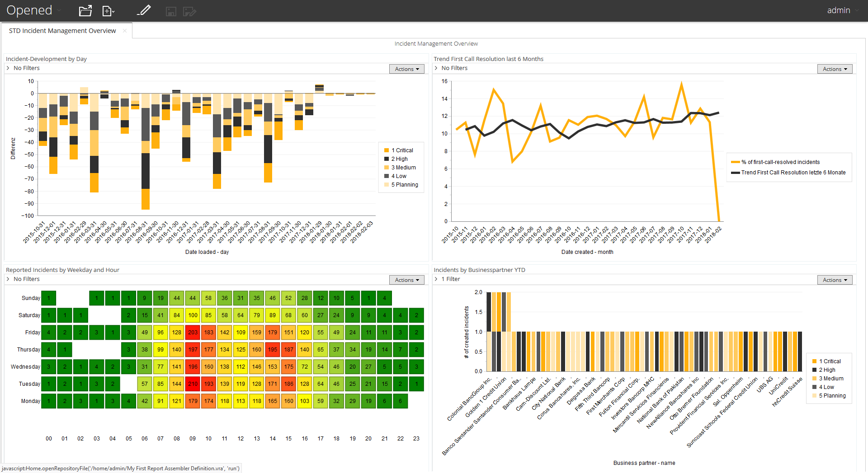Open Actions menu for Trend First Call Resolution
Viewport: 868px width, 473px height.
click(x=835, y=69)
